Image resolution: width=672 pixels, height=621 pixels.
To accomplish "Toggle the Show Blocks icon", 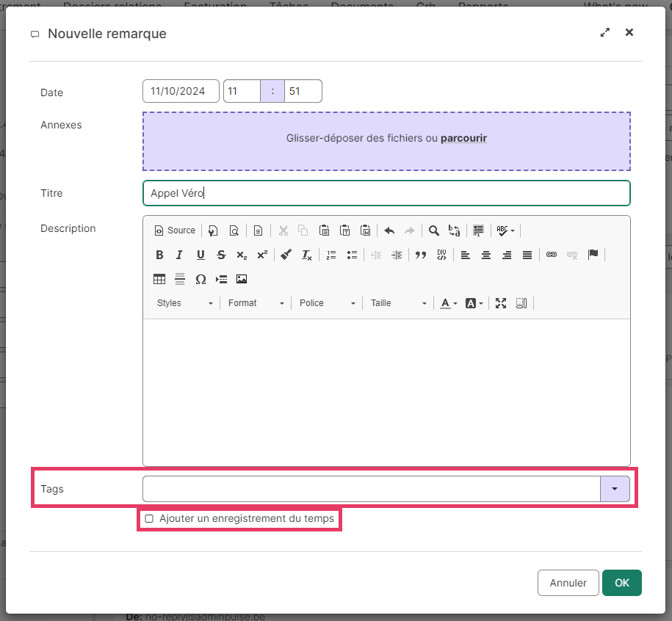I will (x=521, y=303).
